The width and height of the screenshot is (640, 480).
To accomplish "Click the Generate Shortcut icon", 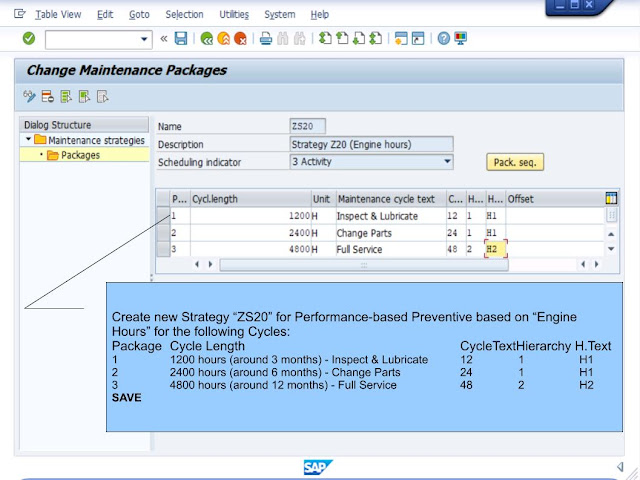I will 418,39.
